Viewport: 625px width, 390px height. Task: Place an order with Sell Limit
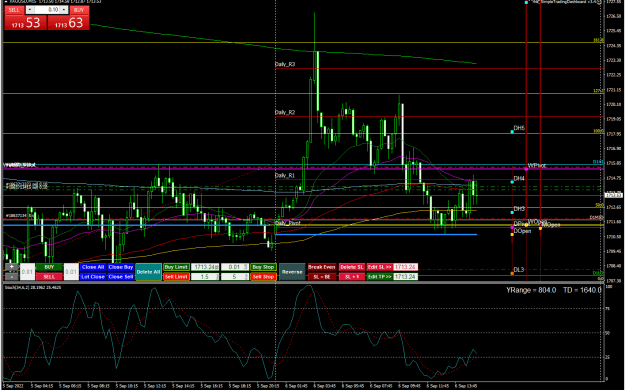[176, 277]
